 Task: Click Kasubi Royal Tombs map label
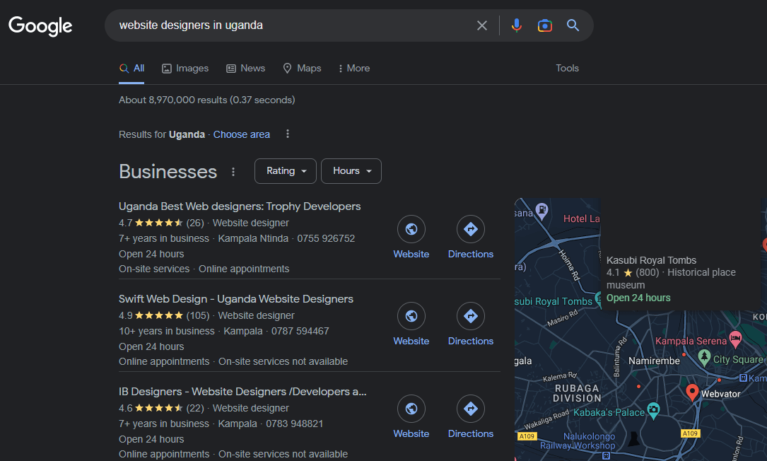tap(554, 301)
